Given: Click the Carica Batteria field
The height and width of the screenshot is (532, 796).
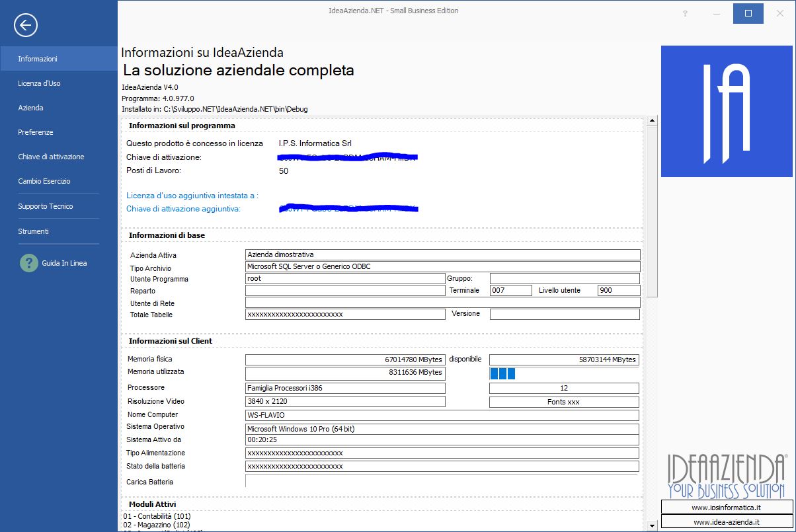Looking at the screenshot, I should (442, 481).
